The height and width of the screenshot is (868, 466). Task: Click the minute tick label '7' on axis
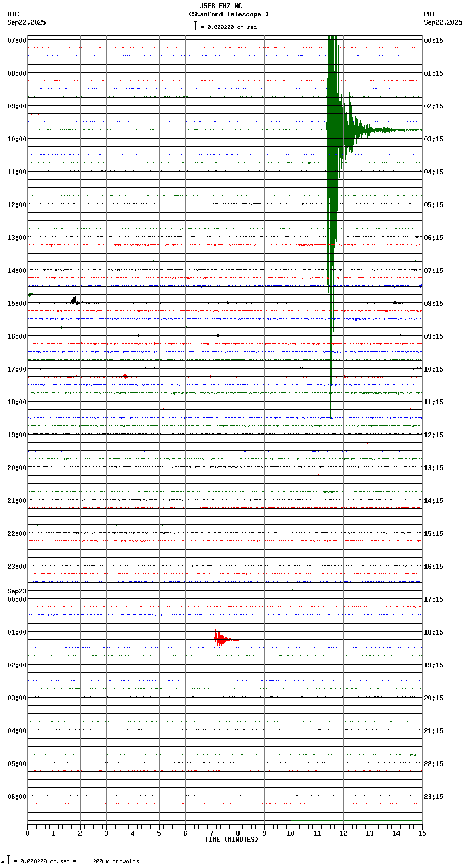212,833
